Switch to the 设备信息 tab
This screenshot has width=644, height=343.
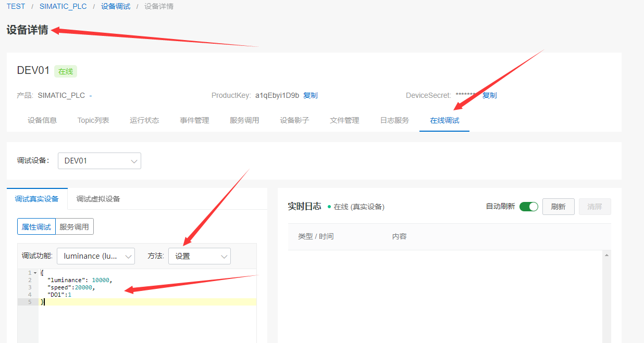(42, 120)
